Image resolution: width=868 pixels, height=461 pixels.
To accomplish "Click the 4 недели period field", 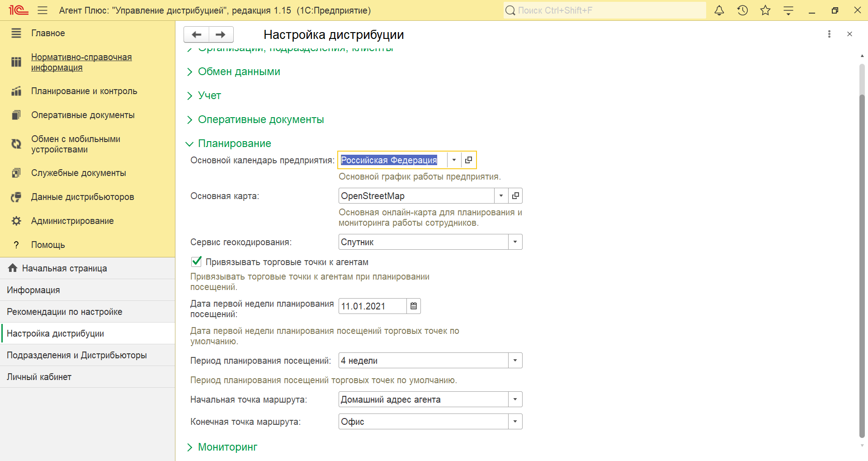I will coord(424,361).
